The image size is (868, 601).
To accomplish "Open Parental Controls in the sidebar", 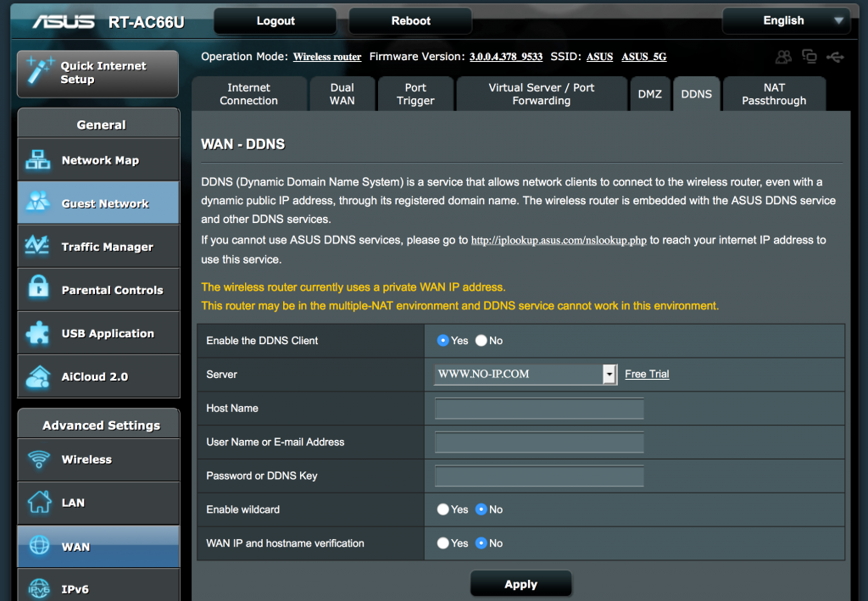I will (98, 289).
